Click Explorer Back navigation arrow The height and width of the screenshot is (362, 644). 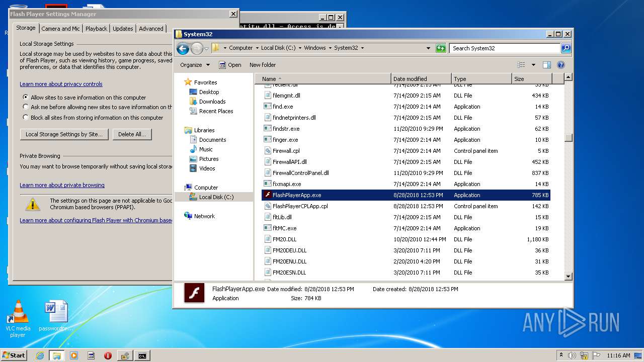click(x=183, y=48)
